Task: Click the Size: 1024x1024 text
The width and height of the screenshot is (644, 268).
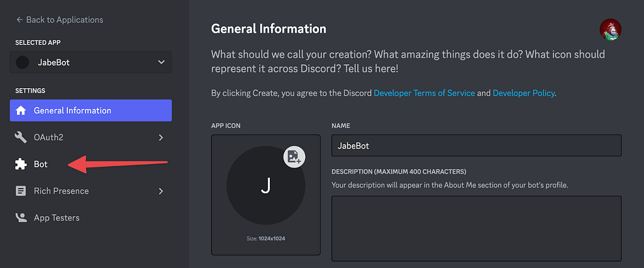Action: coord(266,238)
